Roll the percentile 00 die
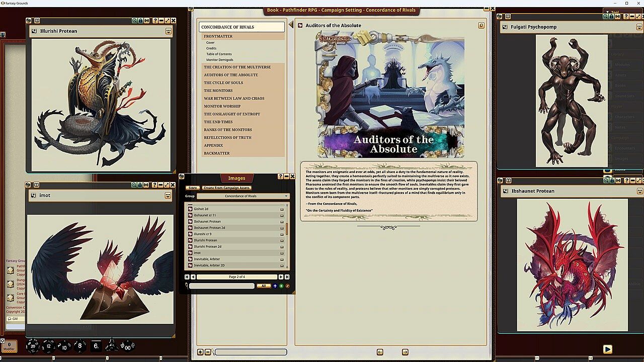This screenshot has height=362, width=644. coord(128,346)
